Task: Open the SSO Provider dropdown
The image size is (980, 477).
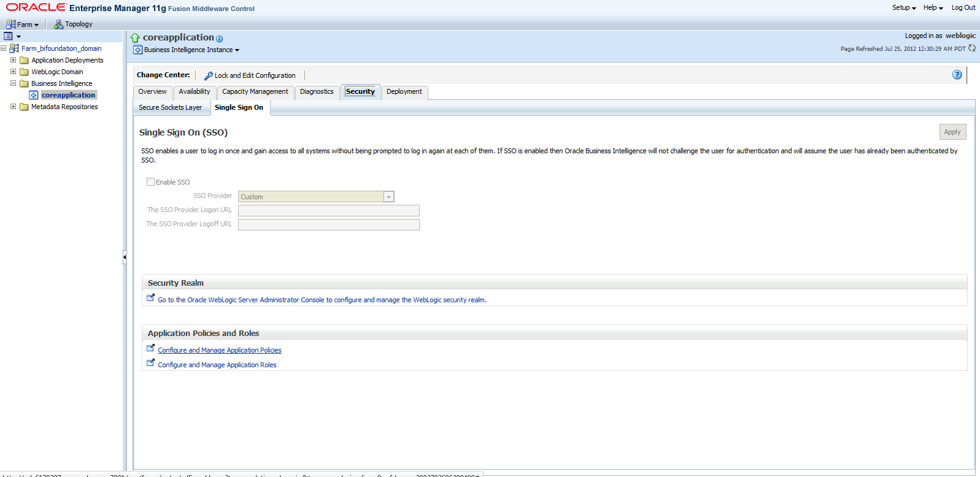Action: point(388,197)
